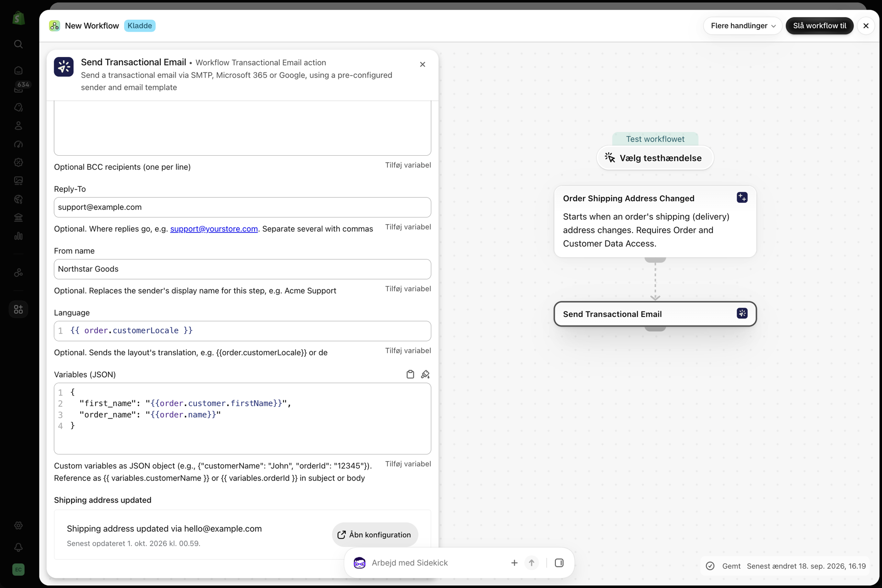Open Customers person icon in sidebar
The image size is (882, 588).
18,125
